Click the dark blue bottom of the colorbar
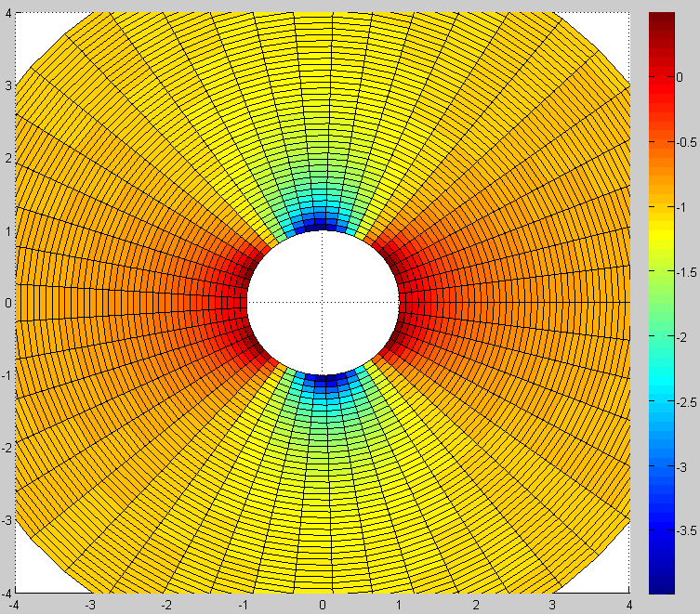700x614 pixels. click(x=661, y=581)
